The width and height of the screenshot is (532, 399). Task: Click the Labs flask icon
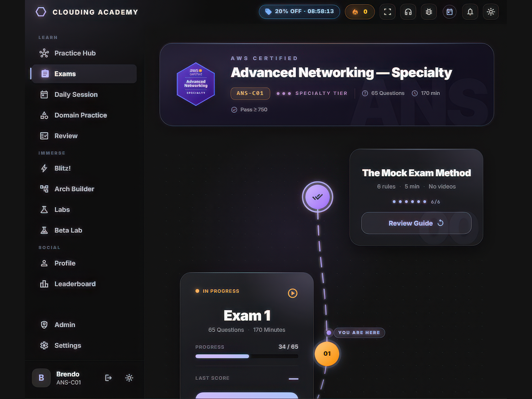click(x=44, y=210)
